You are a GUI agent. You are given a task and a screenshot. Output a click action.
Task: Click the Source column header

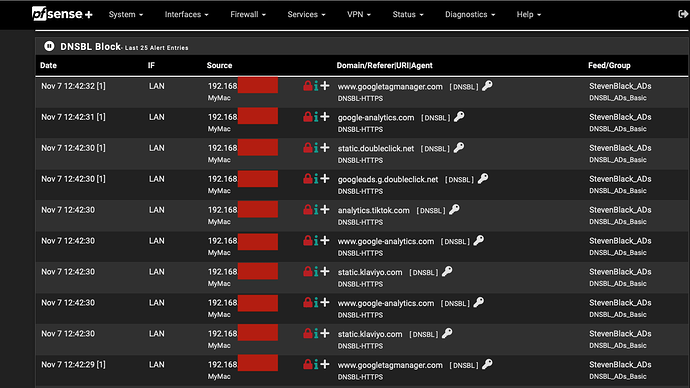coord(219,66)
